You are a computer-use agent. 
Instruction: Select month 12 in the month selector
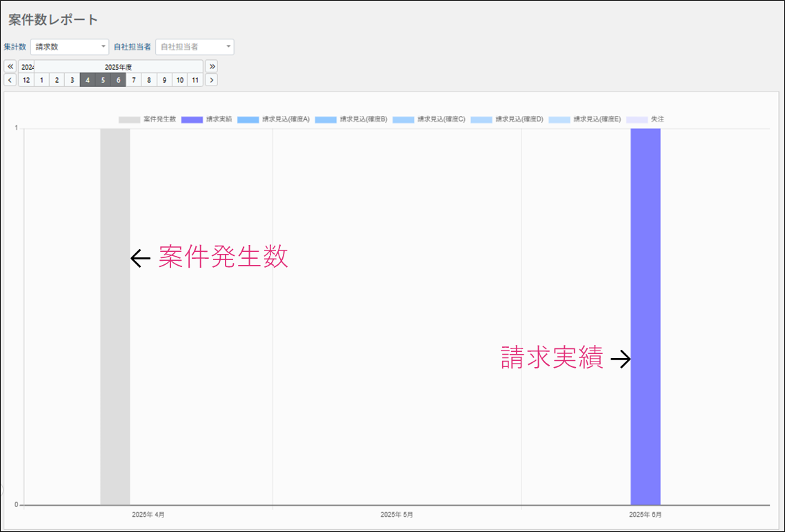pyautogui.click(x=26, y=80)
